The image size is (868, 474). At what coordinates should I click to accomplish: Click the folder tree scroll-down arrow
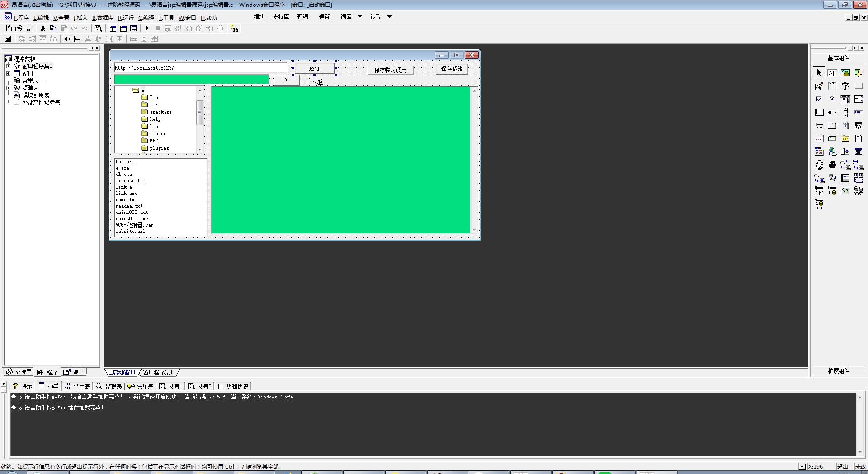coord(199,149)
